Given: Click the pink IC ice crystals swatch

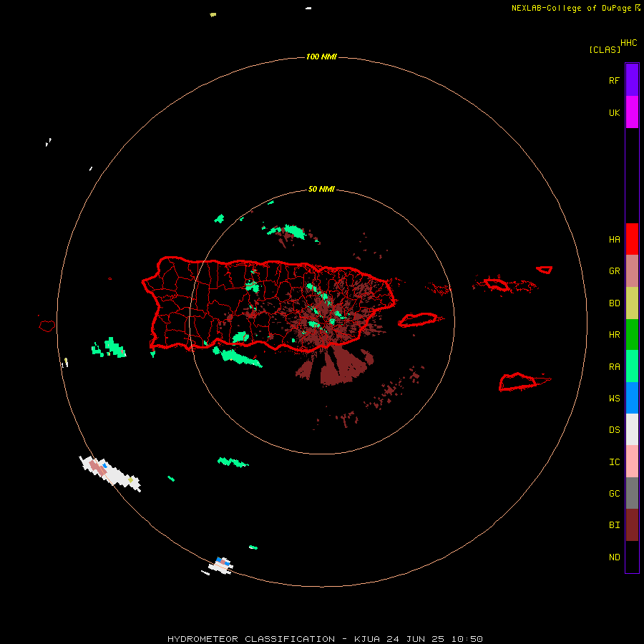Looking at the screenshot, I should pyautogui.click(x=632, y=462).
